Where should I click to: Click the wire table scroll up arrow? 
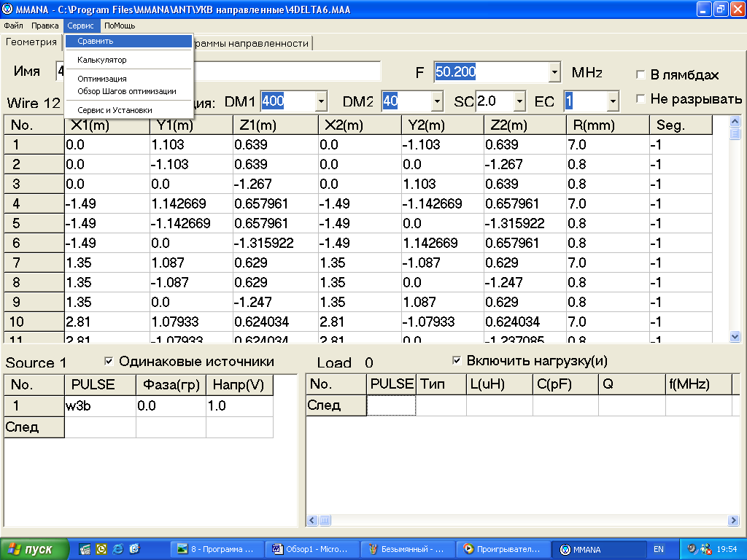pos(735,122)
